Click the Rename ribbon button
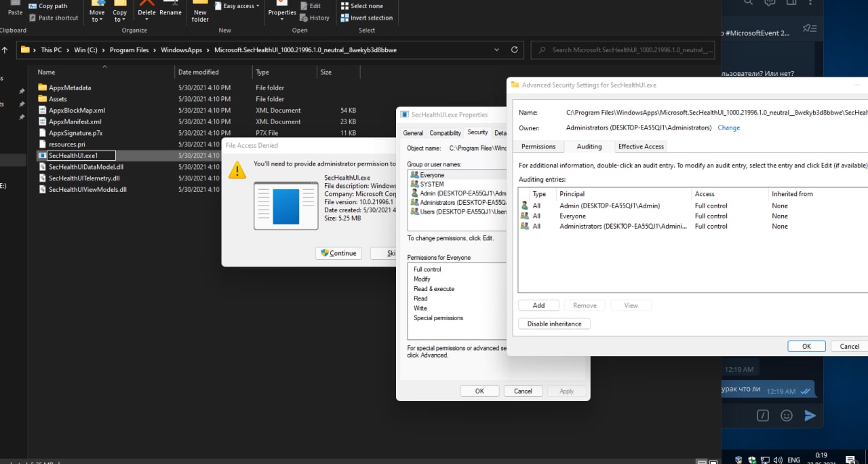Screen dimensions: 868x464 170,9
